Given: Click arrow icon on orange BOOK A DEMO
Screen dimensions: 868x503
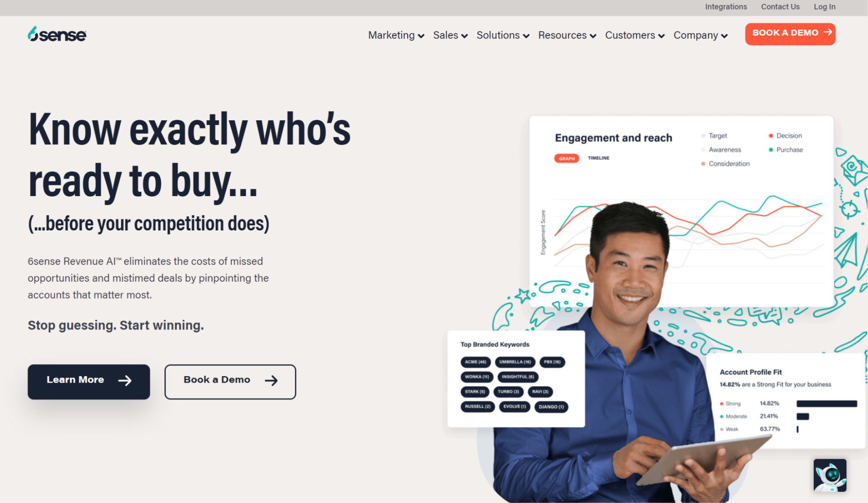Looking at the screenshot, I should click(828, 32).
